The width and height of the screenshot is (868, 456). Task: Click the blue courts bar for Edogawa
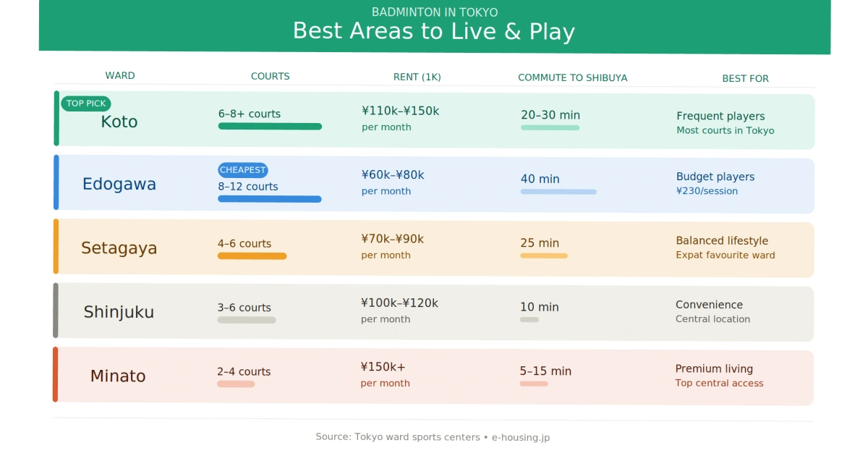click(269, 199)
